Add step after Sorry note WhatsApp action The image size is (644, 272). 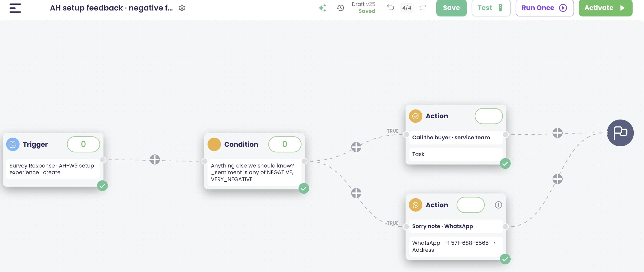pos(558,179)
